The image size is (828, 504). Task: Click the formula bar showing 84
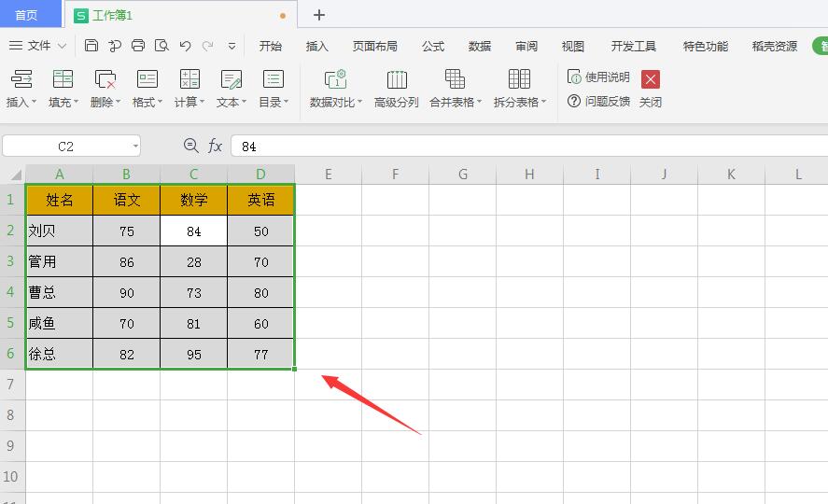(x=529, y=147)
